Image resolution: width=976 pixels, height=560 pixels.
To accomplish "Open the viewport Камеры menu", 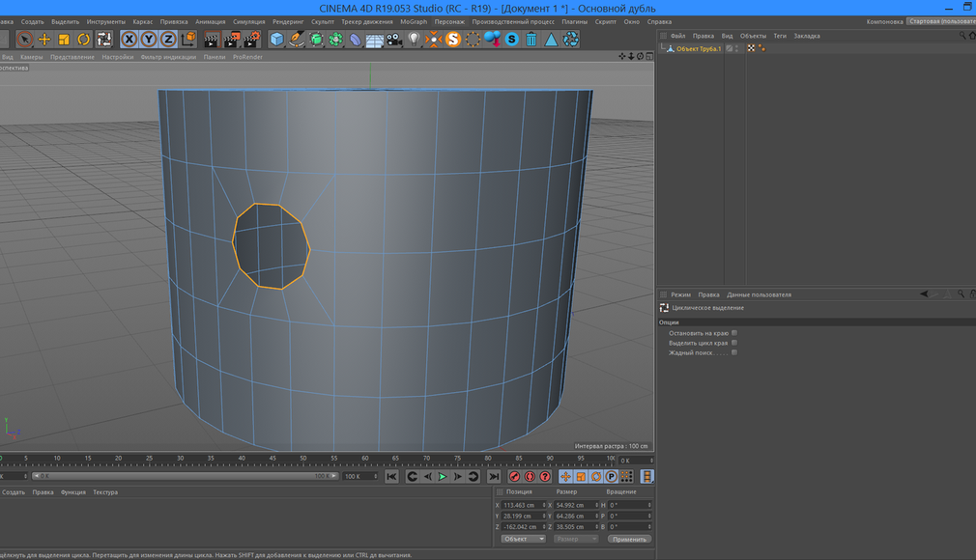I will 31,57.
